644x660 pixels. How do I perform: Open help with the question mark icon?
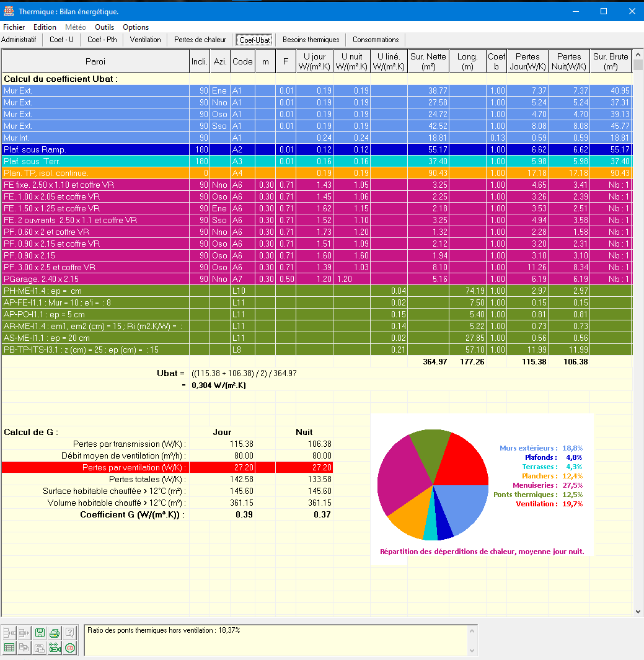(70, 633)
